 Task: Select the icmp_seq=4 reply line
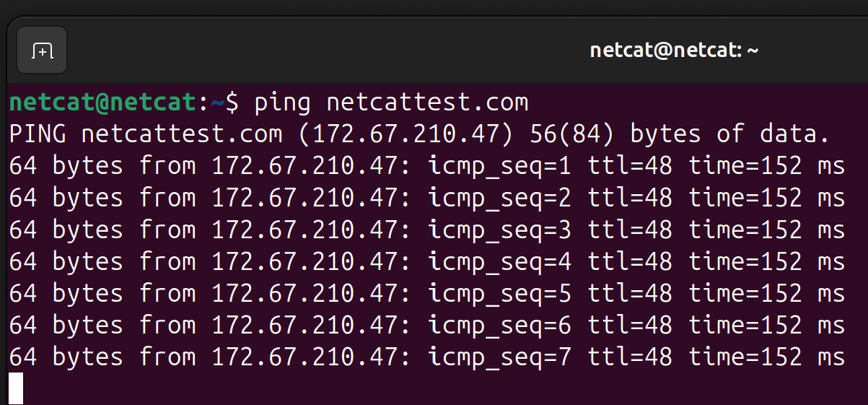coord(427,261)
